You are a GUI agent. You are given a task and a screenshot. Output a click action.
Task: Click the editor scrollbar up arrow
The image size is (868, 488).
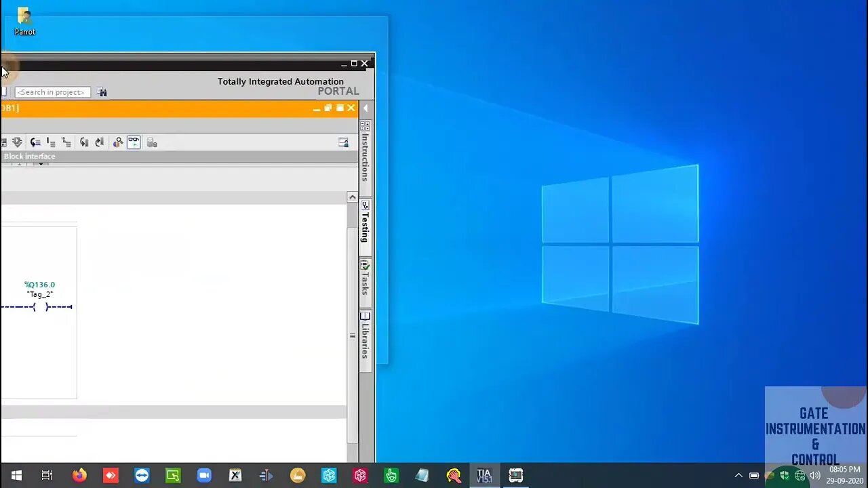352,197
